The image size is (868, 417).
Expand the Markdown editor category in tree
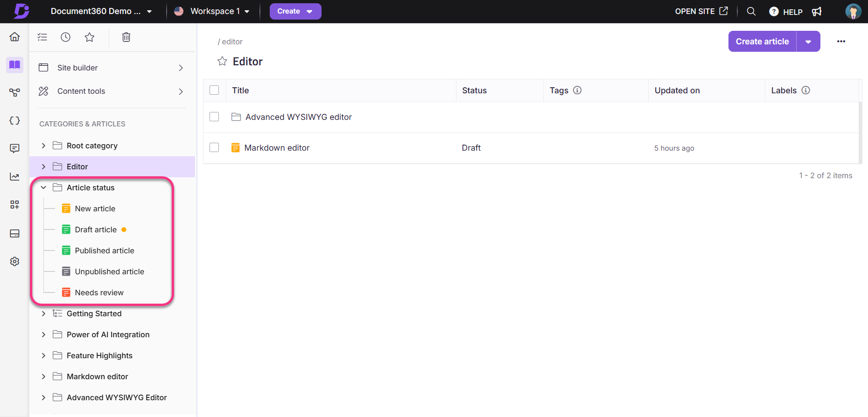(x=43, y=376)
